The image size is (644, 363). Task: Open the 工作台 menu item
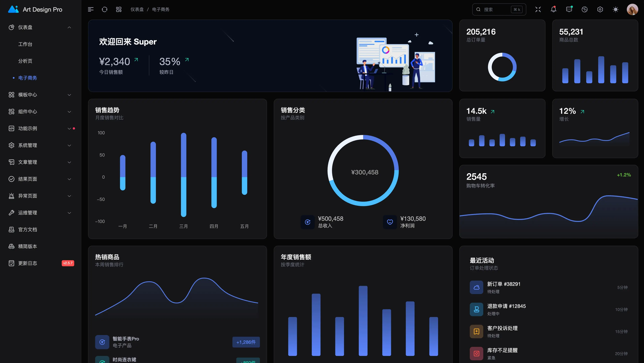25,44
